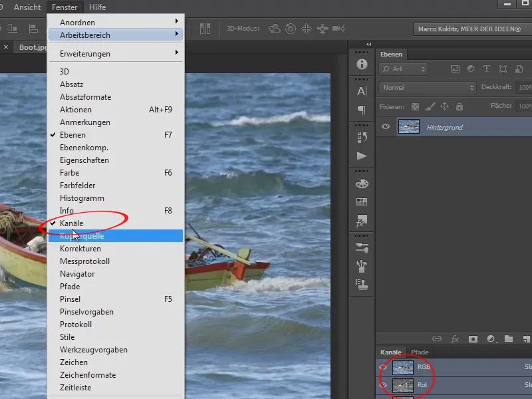Click the Fenster menu title
This screenshot has width=532, height=399.
(65, 7)
